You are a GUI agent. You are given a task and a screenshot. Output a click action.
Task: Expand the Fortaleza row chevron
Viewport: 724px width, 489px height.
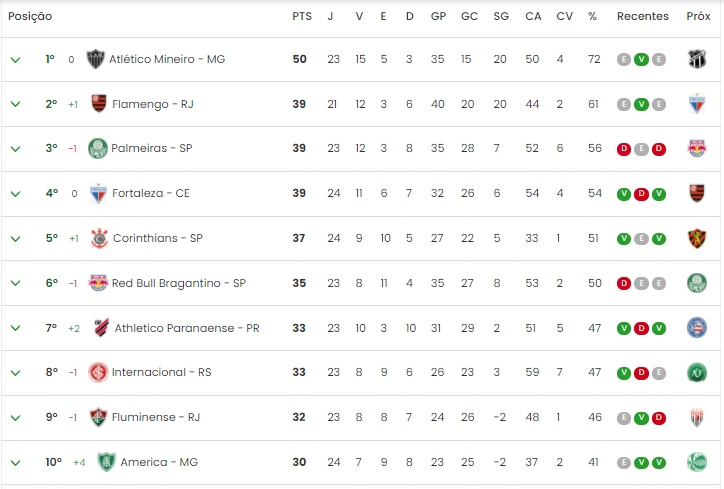[x=15, y=194]
